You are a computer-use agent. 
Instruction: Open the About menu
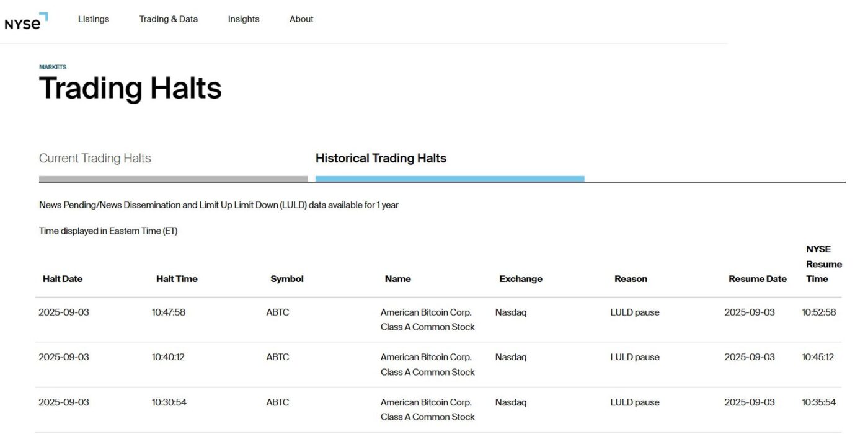tap(301, 19)
